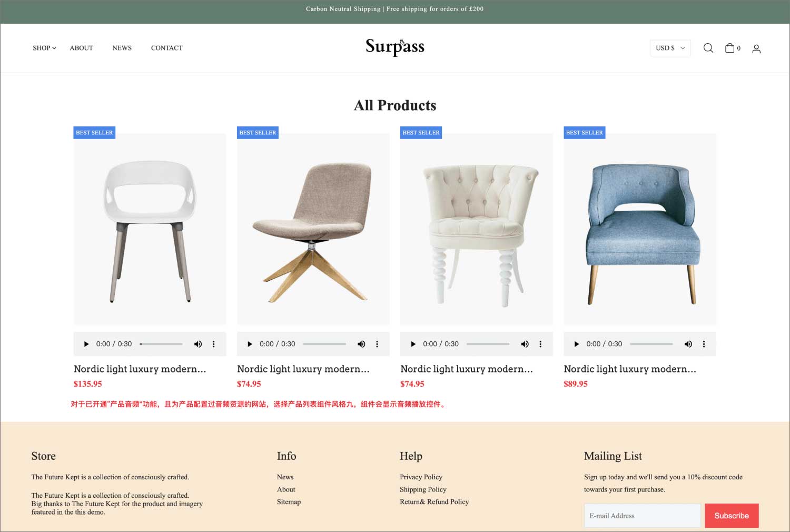The width and height of the screenshot is (790, 532).
Task: Go to the ABOUT page
Action: [81, 48]
